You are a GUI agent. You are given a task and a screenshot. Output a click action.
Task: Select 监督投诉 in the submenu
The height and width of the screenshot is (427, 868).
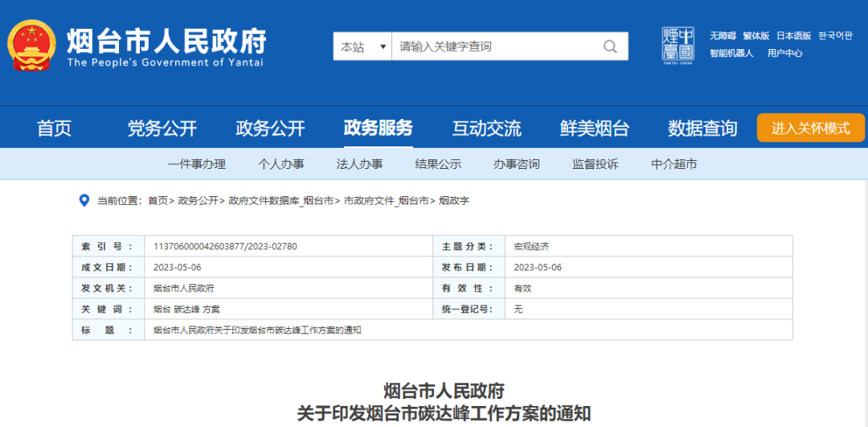tap(596, 164)
